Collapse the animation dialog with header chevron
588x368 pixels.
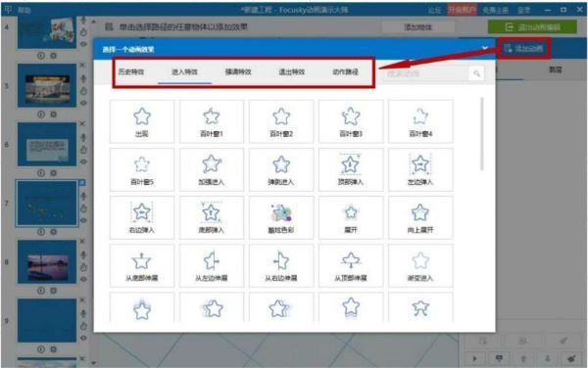[x=484, y=49]
